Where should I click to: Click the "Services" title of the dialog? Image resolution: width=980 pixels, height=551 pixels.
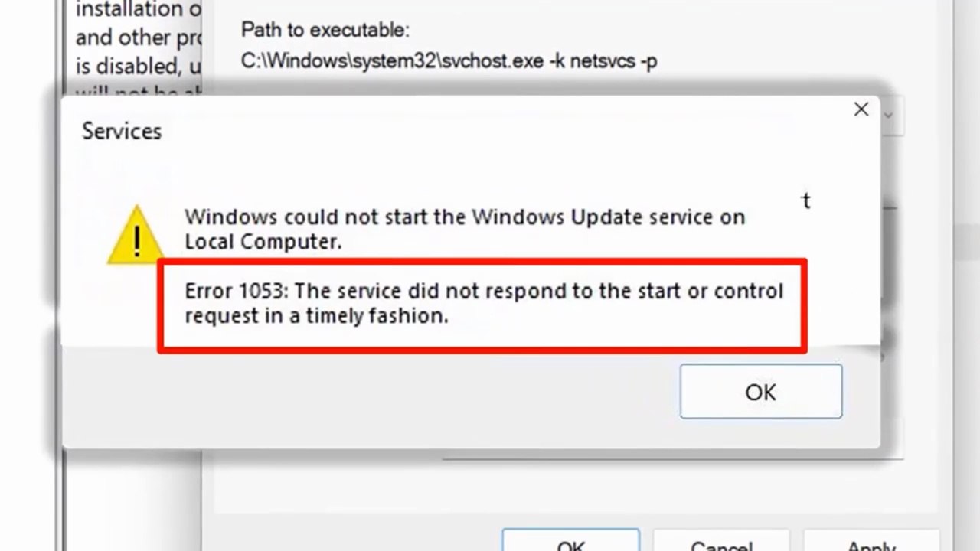point(122,131)
